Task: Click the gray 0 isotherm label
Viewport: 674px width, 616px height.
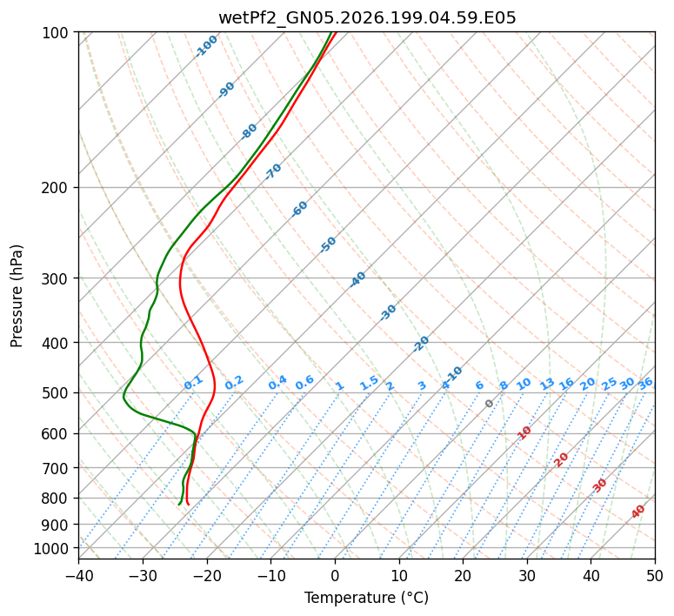Action: (489, 404)
